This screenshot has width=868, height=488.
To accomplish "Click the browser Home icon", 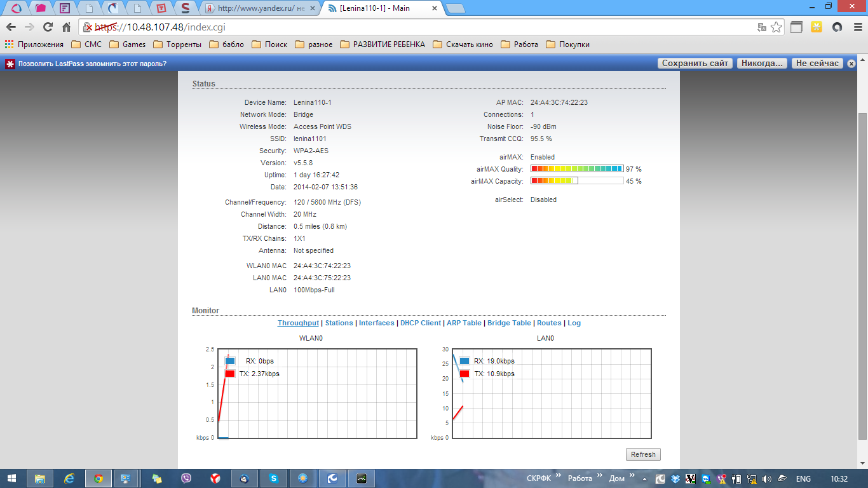I will [66, 27].
